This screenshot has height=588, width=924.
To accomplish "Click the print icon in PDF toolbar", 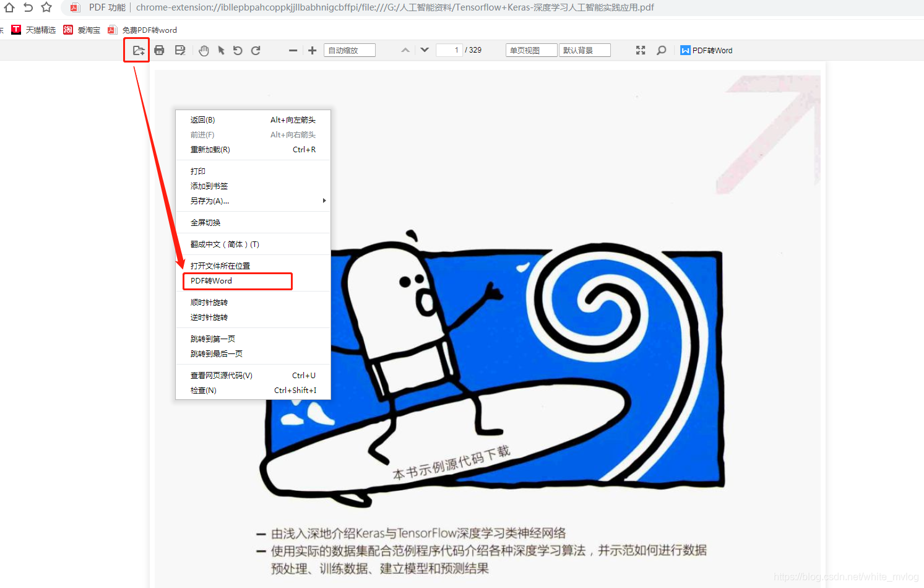I will point(159,50).
